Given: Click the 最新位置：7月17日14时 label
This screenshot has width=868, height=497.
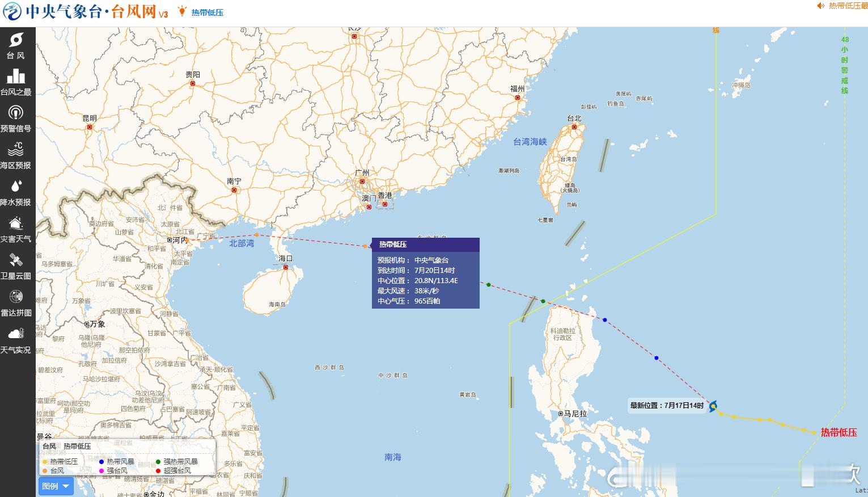Looking at the screenshot, I should point(667,406).
